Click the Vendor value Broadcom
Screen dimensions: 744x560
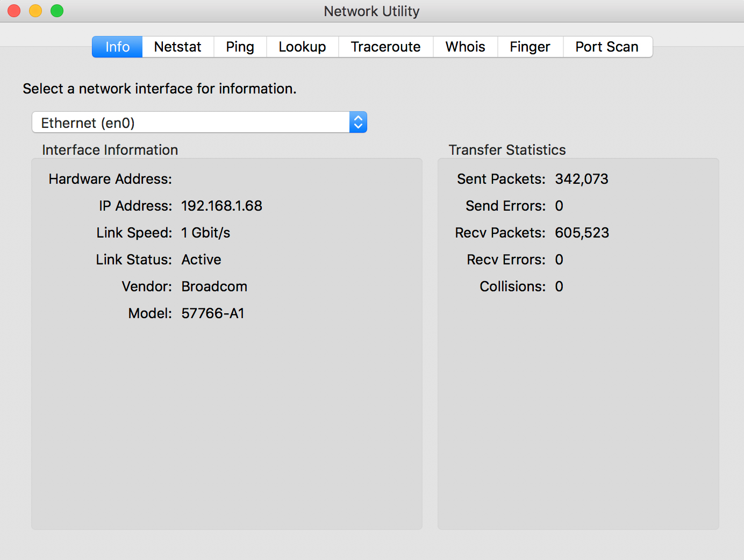(214, 286)
